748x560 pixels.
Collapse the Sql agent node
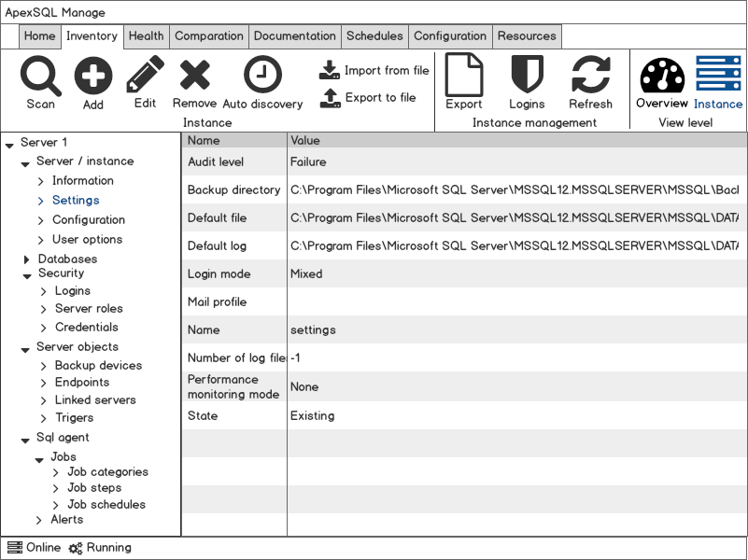point(25,441)
